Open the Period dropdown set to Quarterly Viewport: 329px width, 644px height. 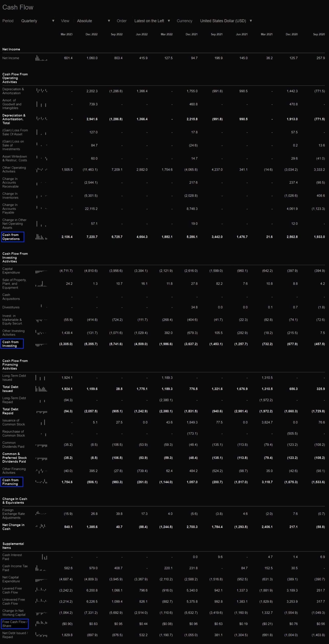(38, 21)
